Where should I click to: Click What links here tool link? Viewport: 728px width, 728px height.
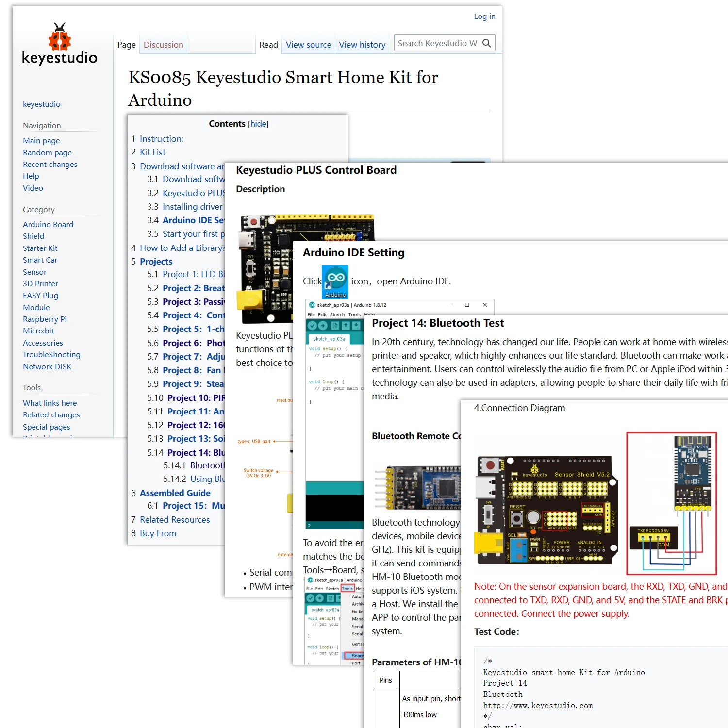pyautogui.click(x=50, y=403)
